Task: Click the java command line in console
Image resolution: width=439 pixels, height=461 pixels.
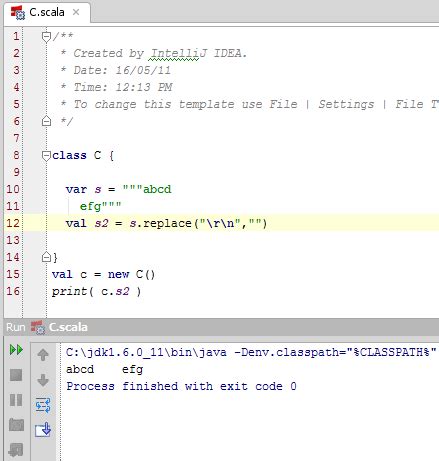Action: coord(251,352)
